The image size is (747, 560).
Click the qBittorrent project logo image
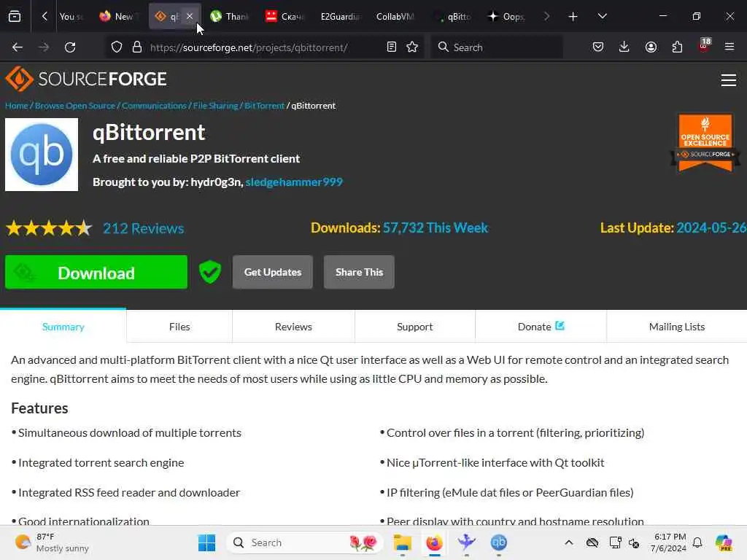[x=42, y=155]
